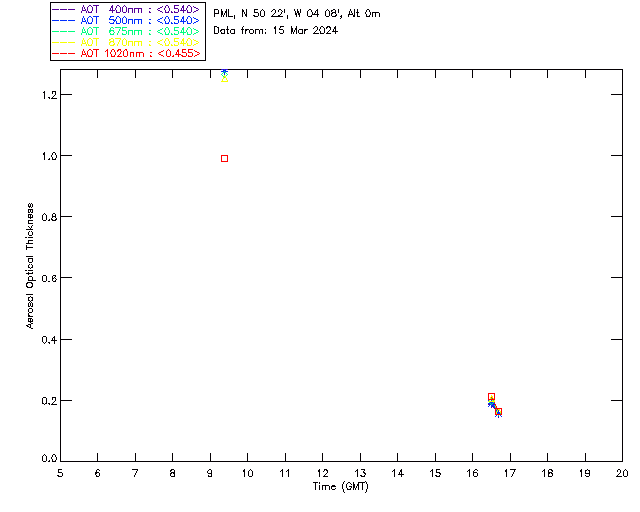Click the AOT 870nm legend entry

126,42
